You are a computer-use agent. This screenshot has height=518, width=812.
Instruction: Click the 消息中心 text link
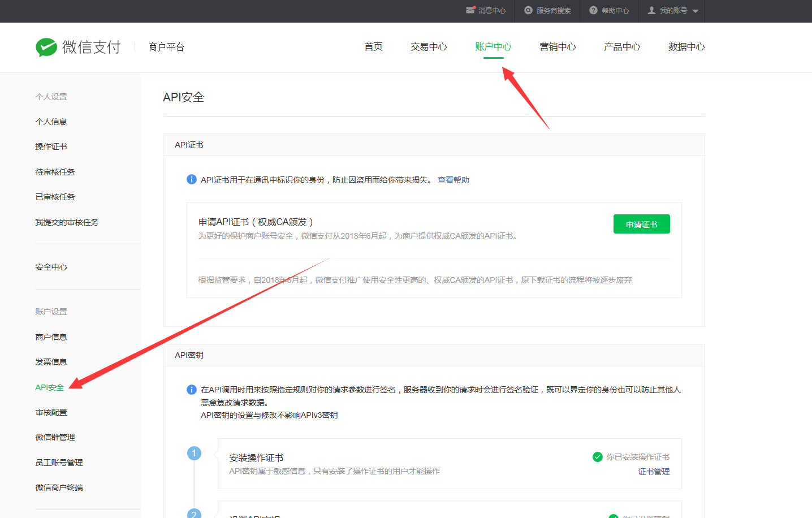point(492,11)
